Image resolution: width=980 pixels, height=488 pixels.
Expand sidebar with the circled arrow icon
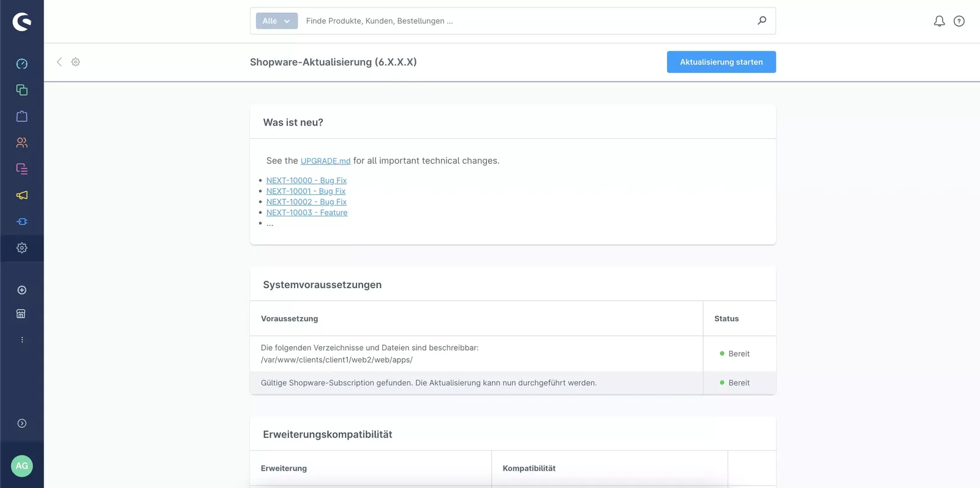(x=22, y=424)
